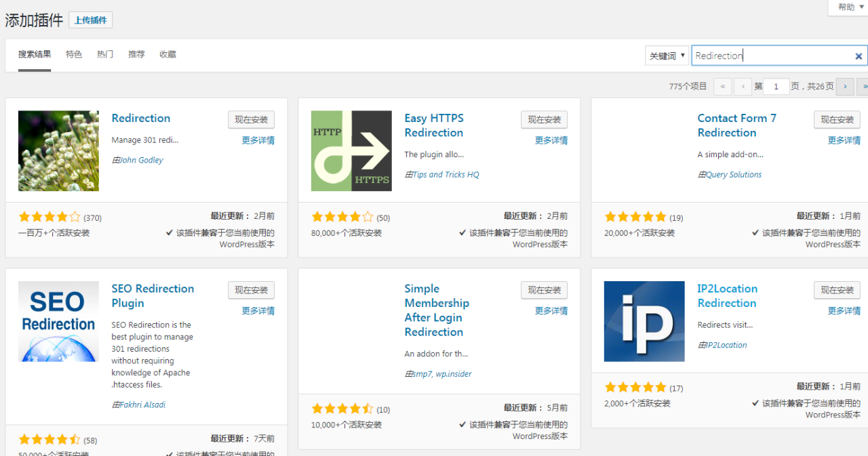Switch to the 特色 tab
The height and width of the screenshot is (456, 868).
(x=74, y=54)
